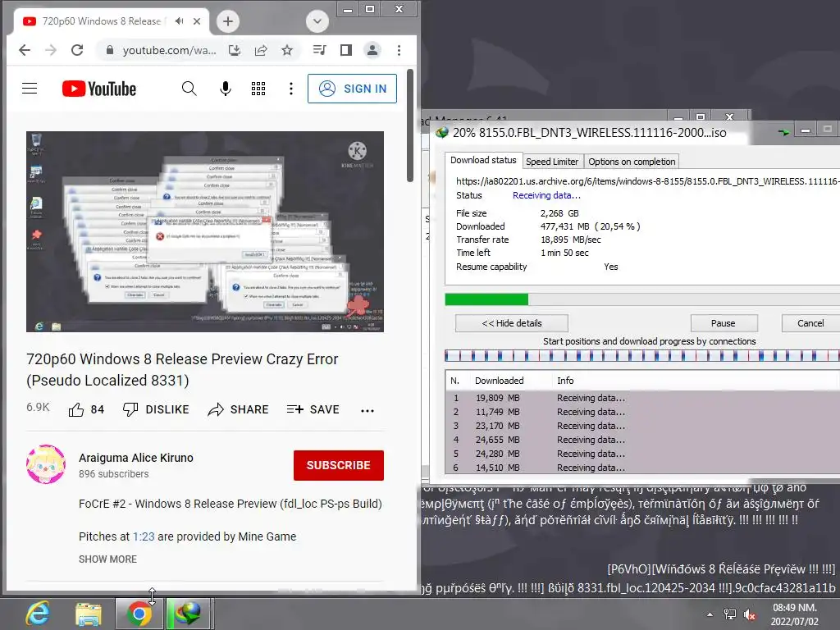Click the download URL text
The image size is (840, 630).
pos(647,181)
